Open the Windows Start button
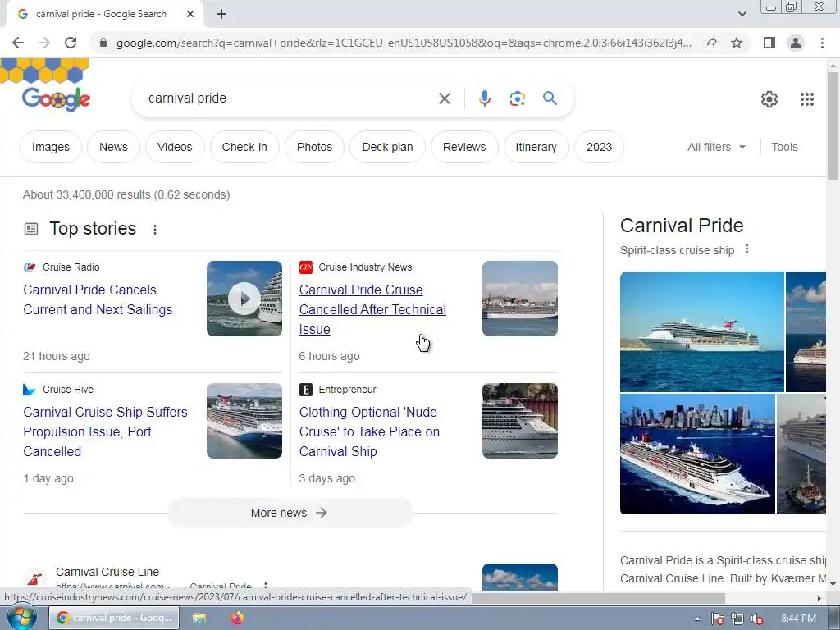Viewport: 840px width, 630px height. pos(21,618)
